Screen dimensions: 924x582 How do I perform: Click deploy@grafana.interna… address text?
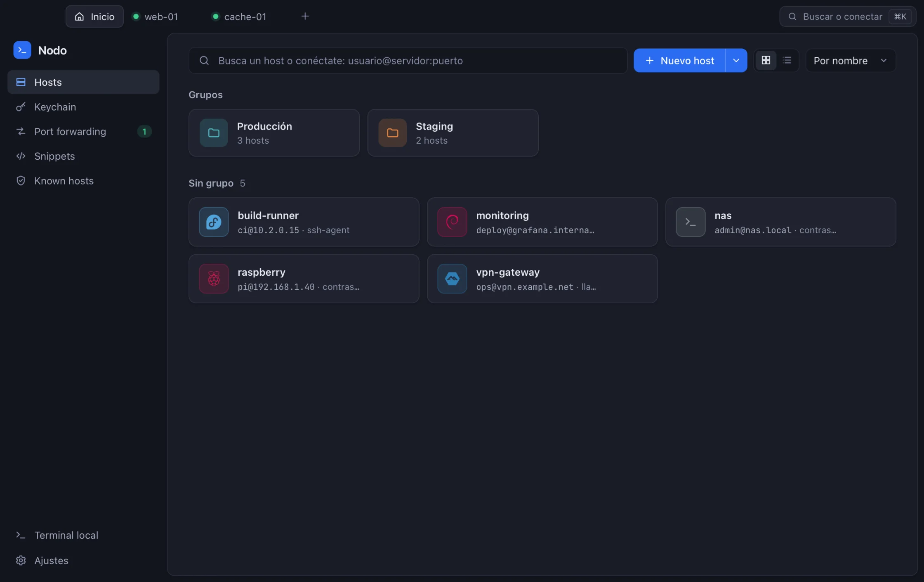pyautogui.click(x=535, y=230)
